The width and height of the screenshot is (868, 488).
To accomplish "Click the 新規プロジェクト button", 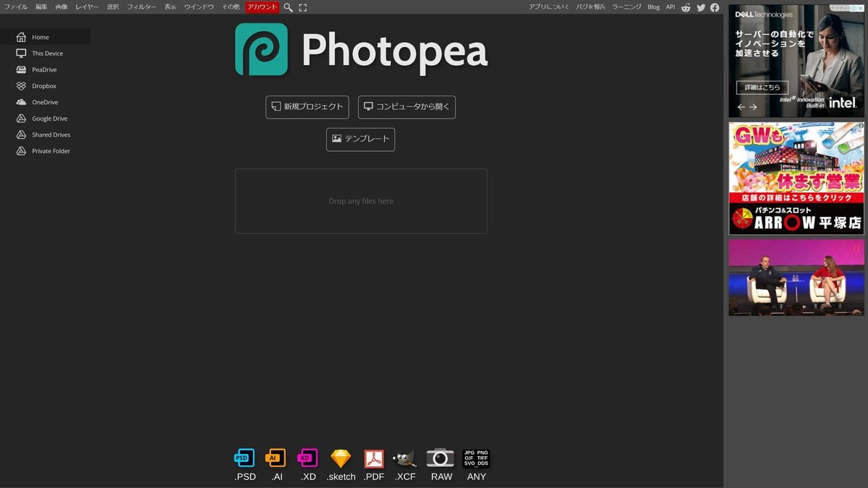I will click(x=307, y=107).
